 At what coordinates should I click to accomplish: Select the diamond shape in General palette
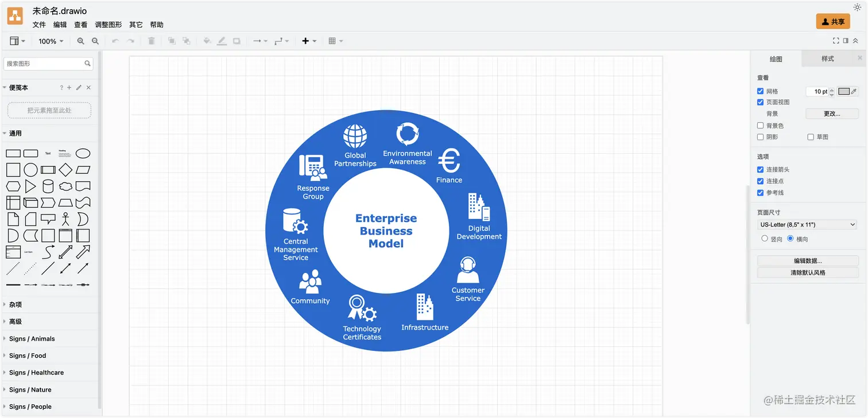coord(65,170)
